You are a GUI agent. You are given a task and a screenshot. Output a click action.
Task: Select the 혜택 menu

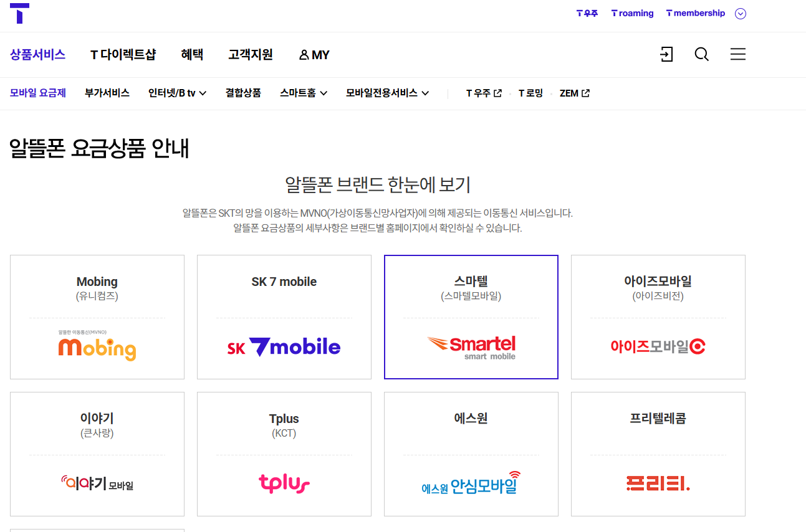point(192,54)
